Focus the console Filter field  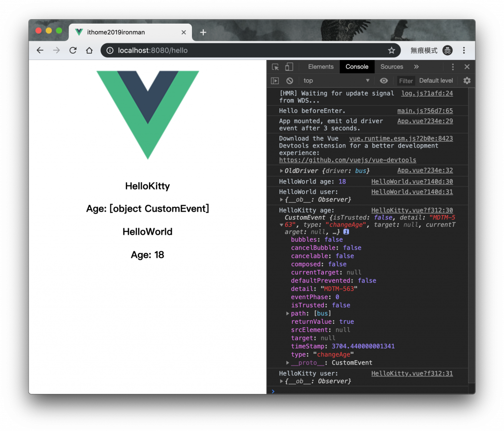tap(406, 81)
